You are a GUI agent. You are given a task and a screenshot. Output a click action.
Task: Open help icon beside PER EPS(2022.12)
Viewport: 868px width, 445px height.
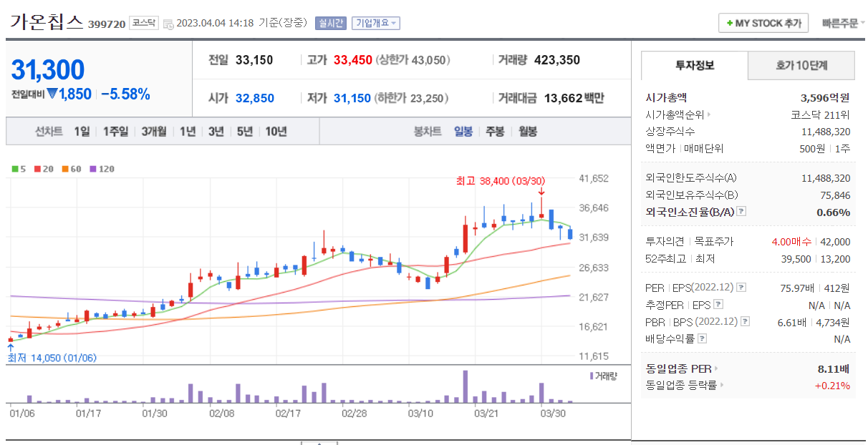pyautogui.click(x=741, y=288)
